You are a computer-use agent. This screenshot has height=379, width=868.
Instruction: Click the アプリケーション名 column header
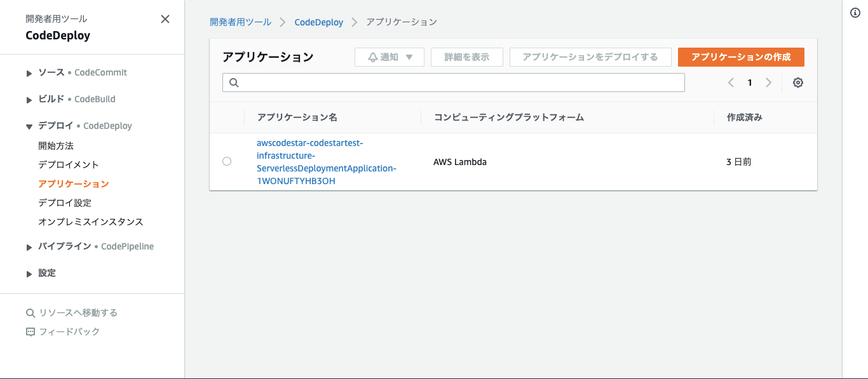[297, 117]
